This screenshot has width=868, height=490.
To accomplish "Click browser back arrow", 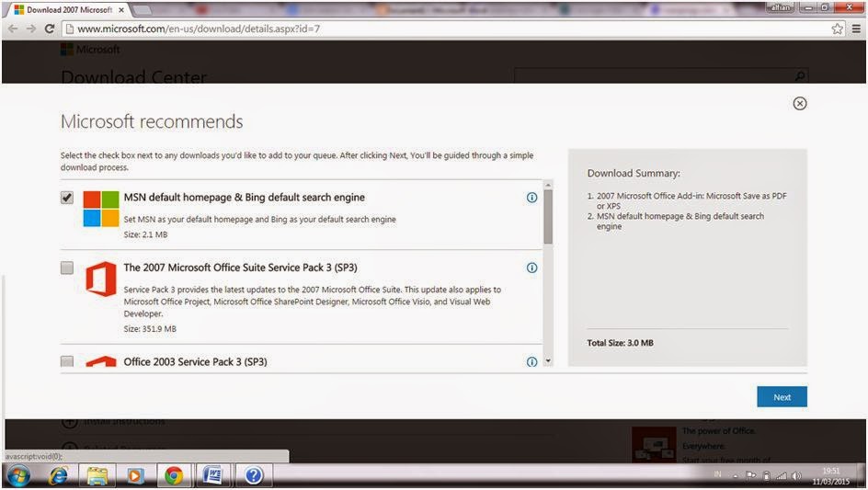I will pyautogui.click(x=13, y=28).
